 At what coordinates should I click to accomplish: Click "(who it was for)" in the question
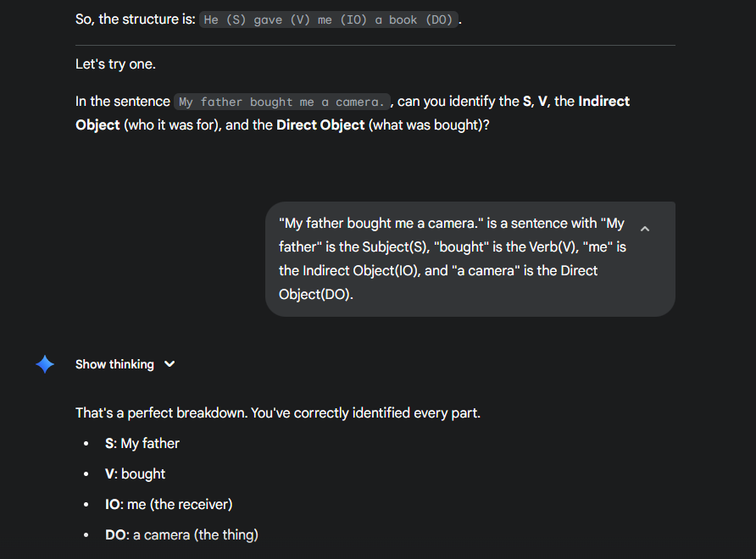click(172, 125)
